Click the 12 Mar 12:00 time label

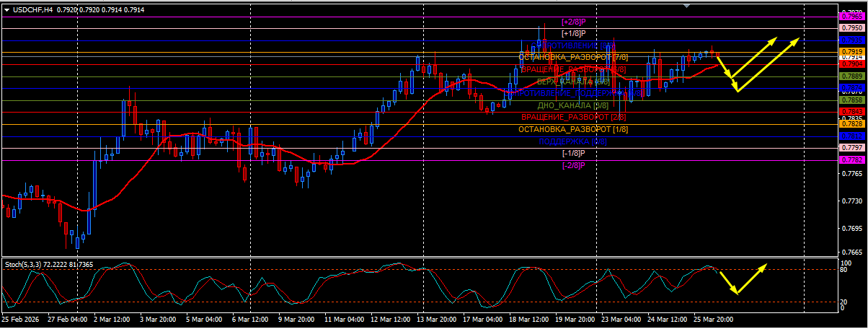tap(391, 318)
